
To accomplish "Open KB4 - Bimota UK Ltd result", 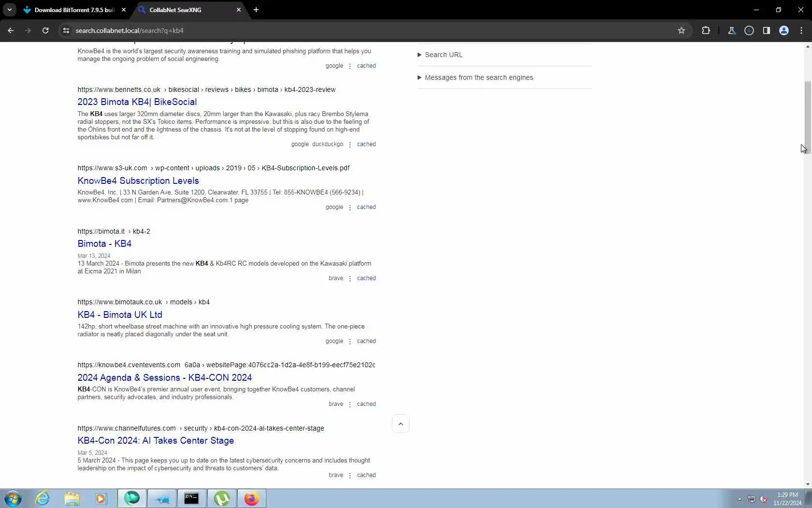I will [120, 314].
